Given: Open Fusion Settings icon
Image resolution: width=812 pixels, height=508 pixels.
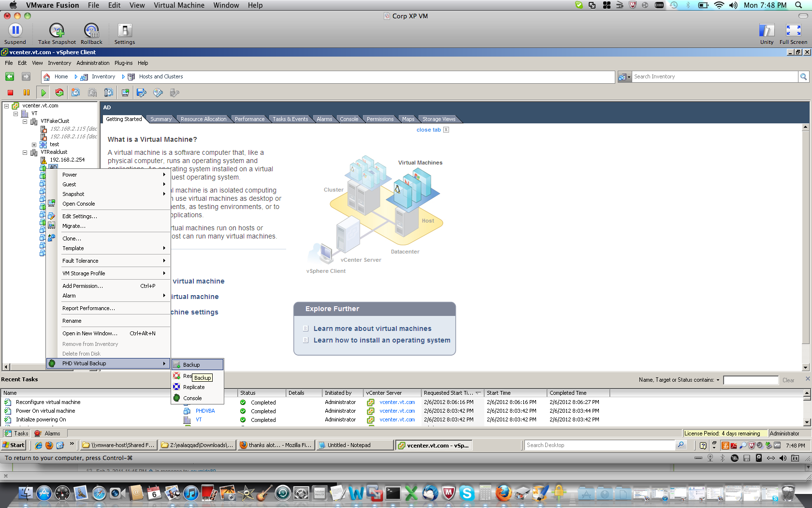Looking at the screenshot, I should (125, 30).
